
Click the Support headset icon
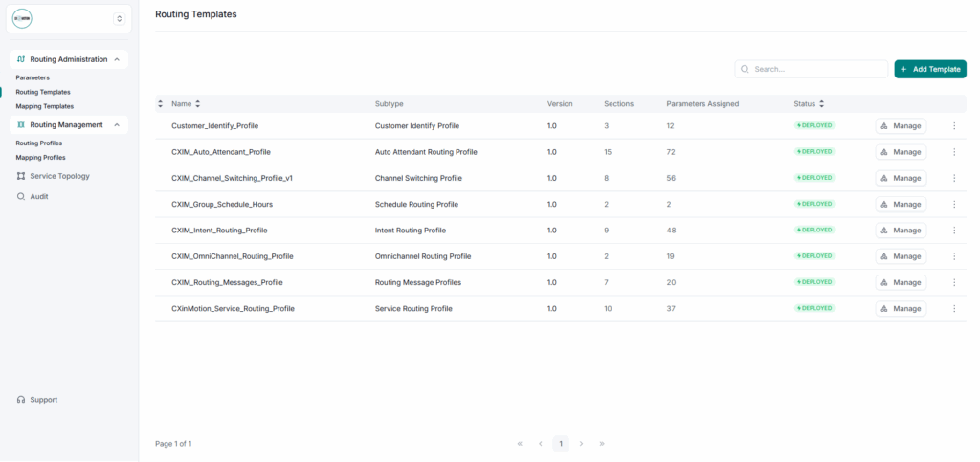[21, 400]
